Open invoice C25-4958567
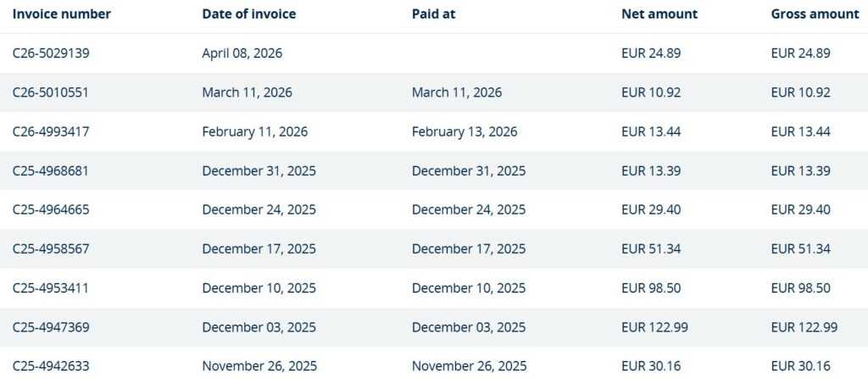 (51, 248)
